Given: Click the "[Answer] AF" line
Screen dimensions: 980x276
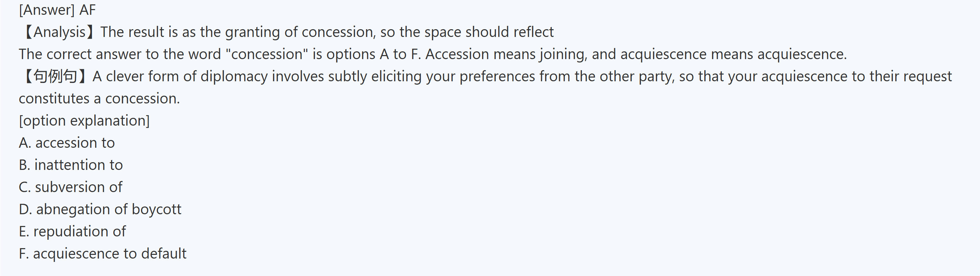Looking at the screenshot, I should click(x=57, y=10).
